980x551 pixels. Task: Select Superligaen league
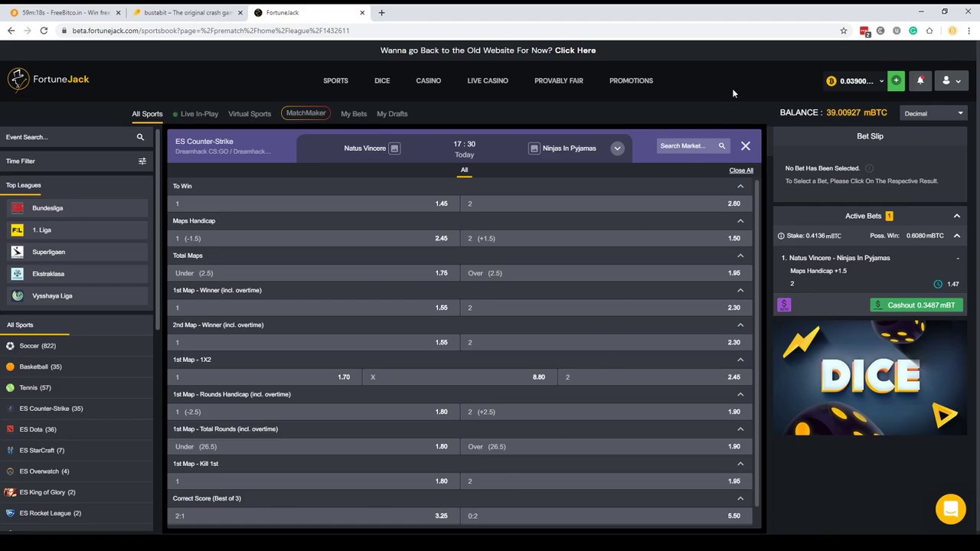click(77, 252)
